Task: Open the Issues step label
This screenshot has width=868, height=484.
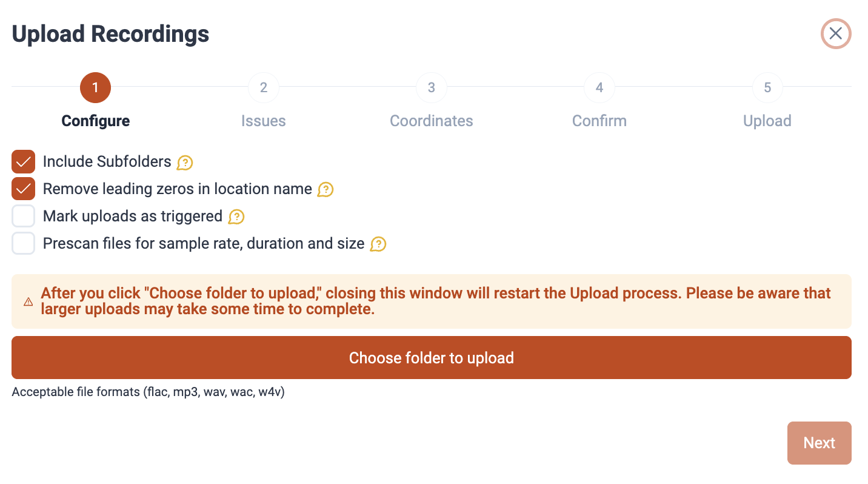Action: pyautogui.click(x=264, y=121)
